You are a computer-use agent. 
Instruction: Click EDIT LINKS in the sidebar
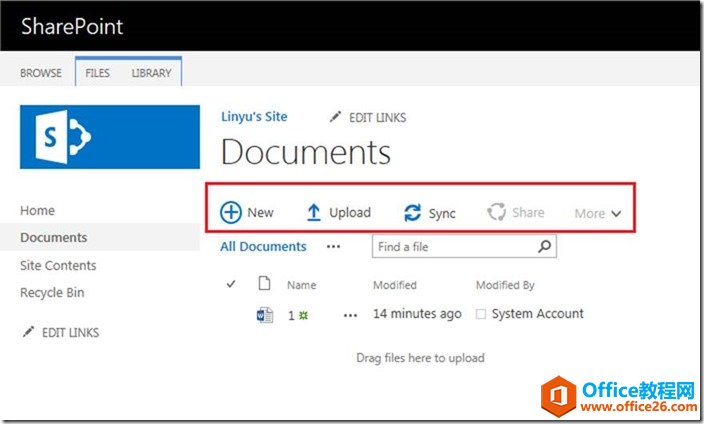point(70,332)
